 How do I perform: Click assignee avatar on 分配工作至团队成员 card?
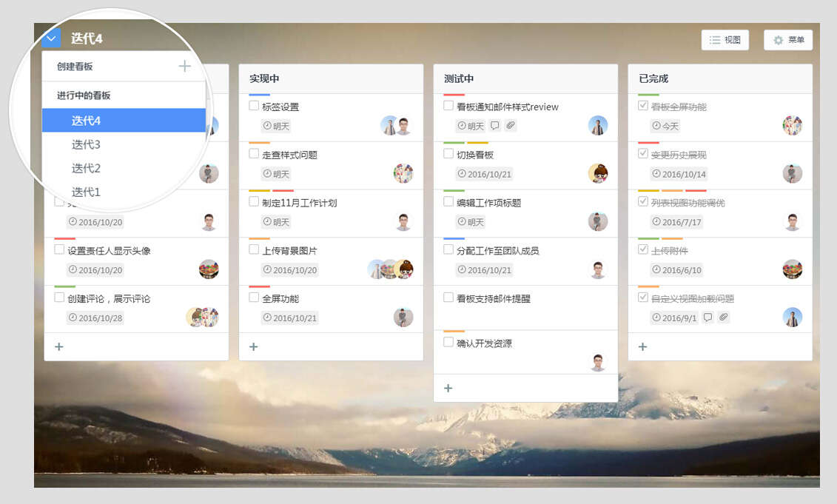point(598,269)
